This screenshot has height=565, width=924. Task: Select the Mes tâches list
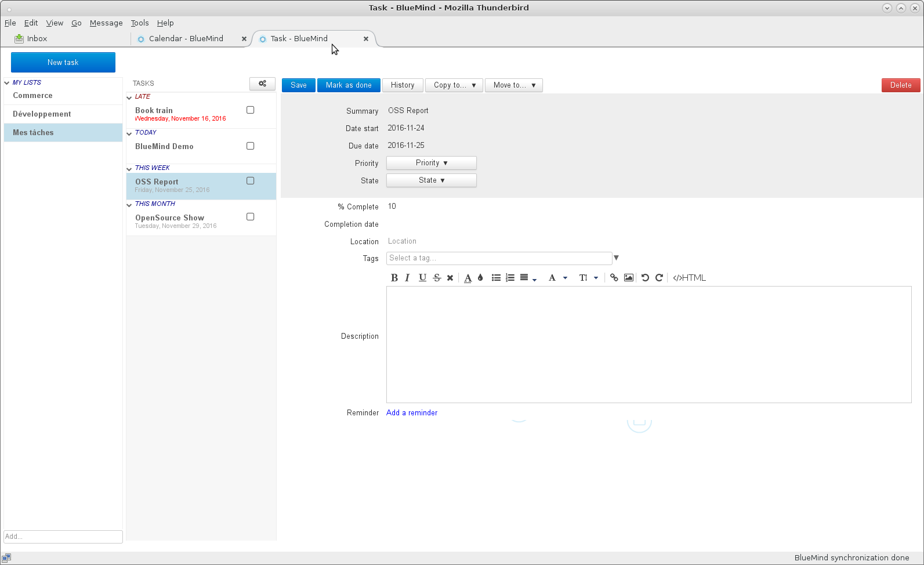(63, 133)
